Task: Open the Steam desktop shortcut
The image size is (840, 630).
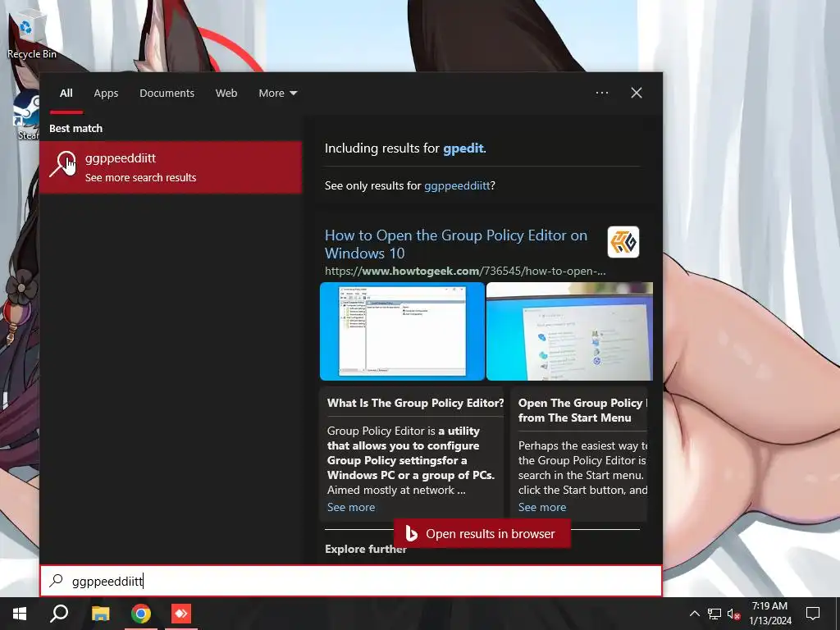Action: pos(27,115)
